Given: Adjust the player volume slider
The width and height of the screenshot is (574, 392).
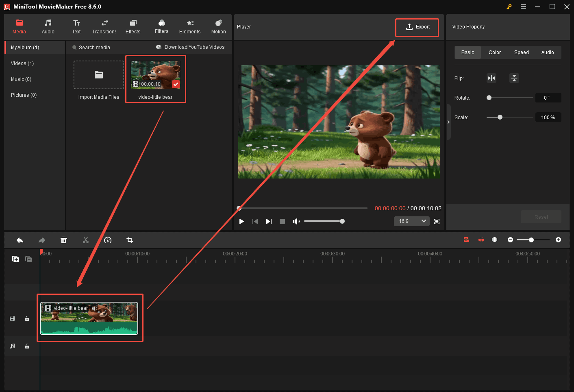Looking at the screenshot, I should [x=324, y=221].
